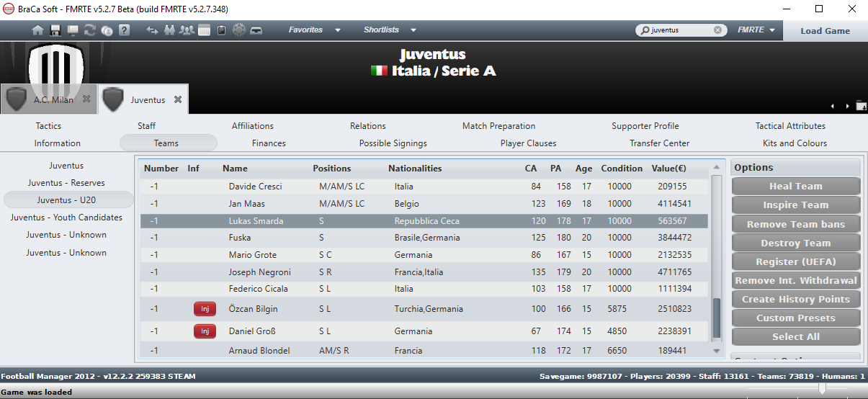The image size is (868, 399).
Task: Click the gear settings icon in toolbar
Action: coord(239,30)
